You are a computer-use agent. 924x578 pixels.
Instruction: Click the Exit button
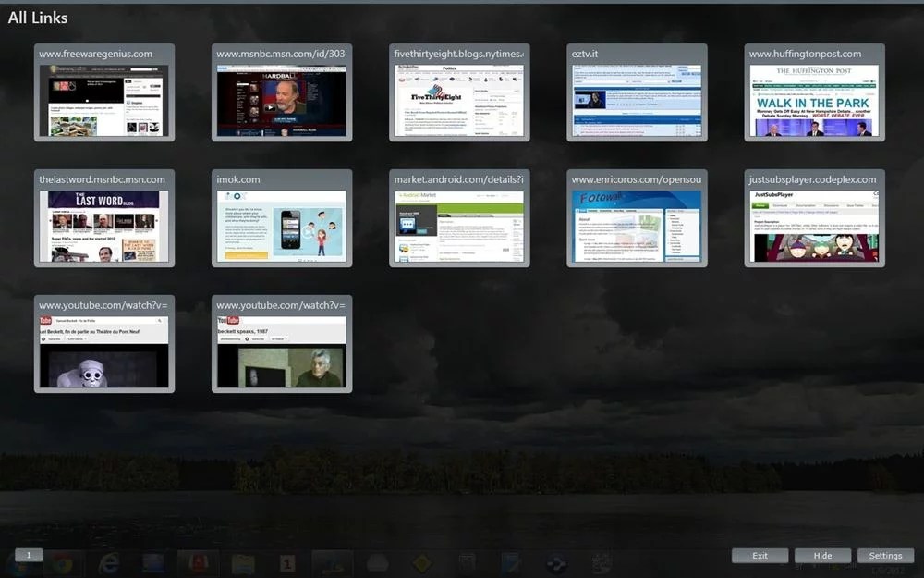760,555
